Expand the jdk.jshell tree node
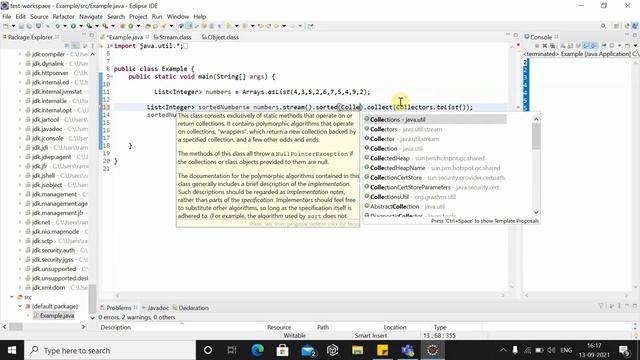Screen dimensions: 640x360 pos(20,176)
